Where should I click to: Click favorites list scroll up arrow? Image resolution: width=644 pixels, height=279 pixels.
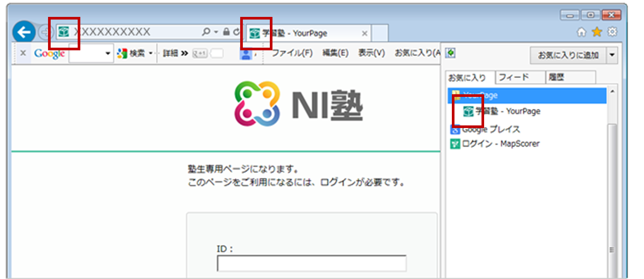click(612, 92)
